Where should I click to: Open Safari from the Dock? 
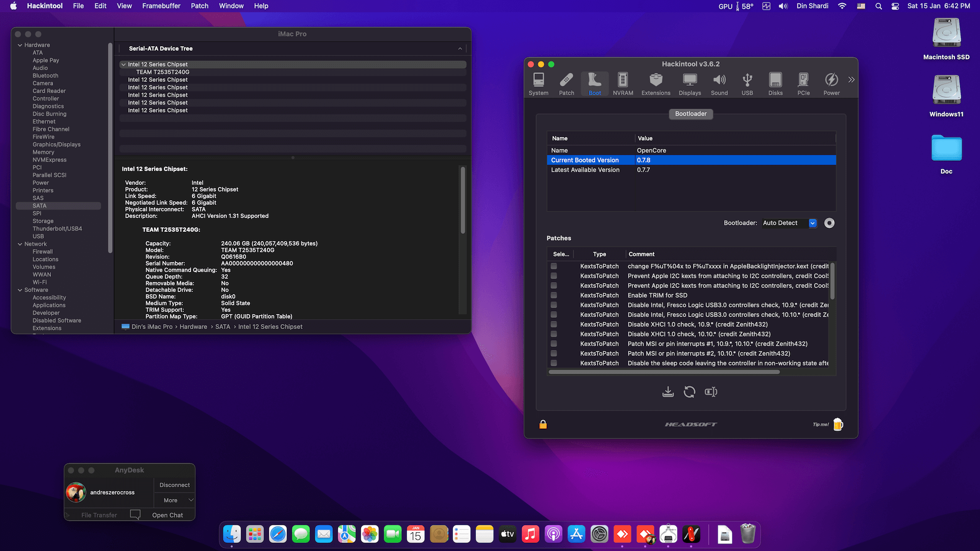pyautogui.click(x=278, y=534)
